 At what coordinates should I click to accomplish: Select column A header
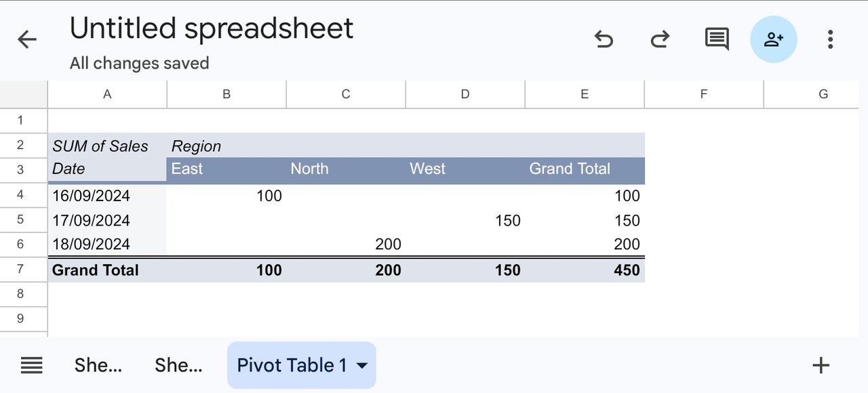[107, 94]
